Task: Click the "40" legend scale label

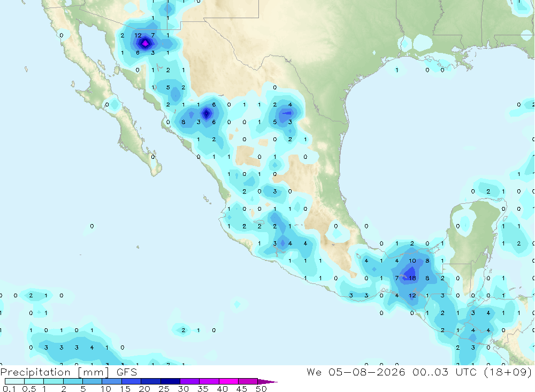Action: 222,389
